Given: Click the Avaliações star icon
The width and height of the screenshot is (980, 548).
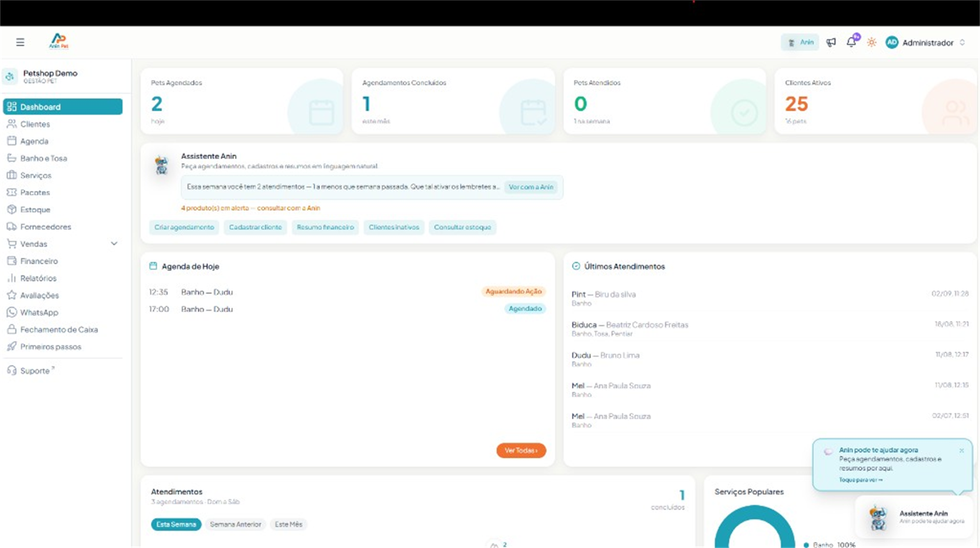Looking at the screenshot, I should click(12, 295).
